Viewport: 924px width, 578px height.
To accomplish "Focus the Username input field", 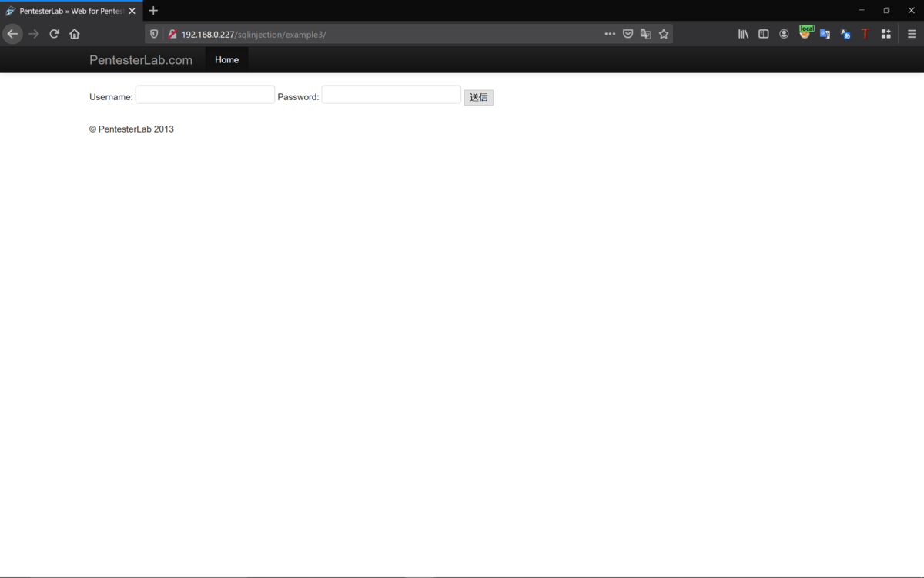I will [x=205, y=95].
